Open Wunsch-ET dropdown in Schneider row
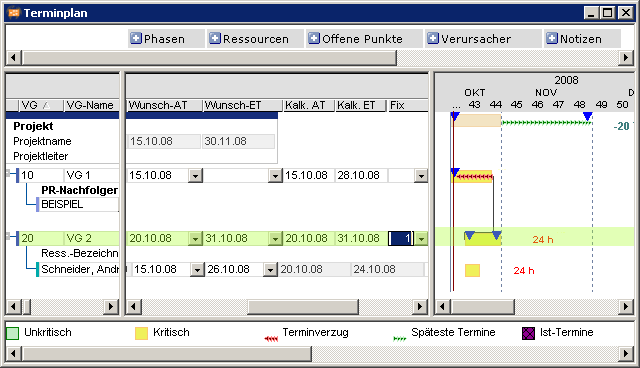Viewport: 640px width, 368px height. coord(270,270)
